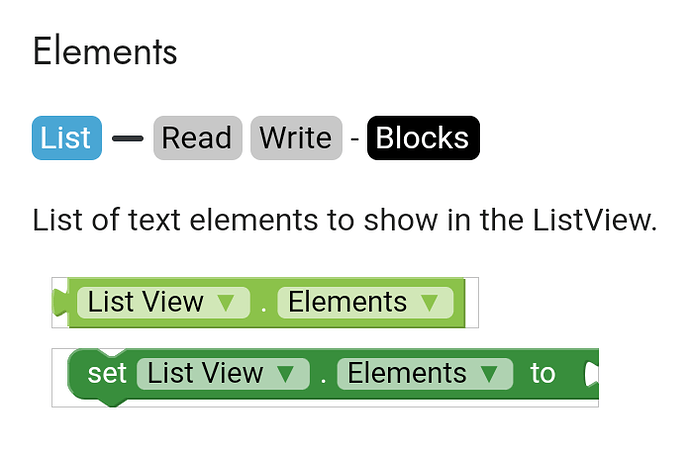Click the small hyphen before Blocks badge
Screen dimensions: 690x452
(x=354, y=139)
